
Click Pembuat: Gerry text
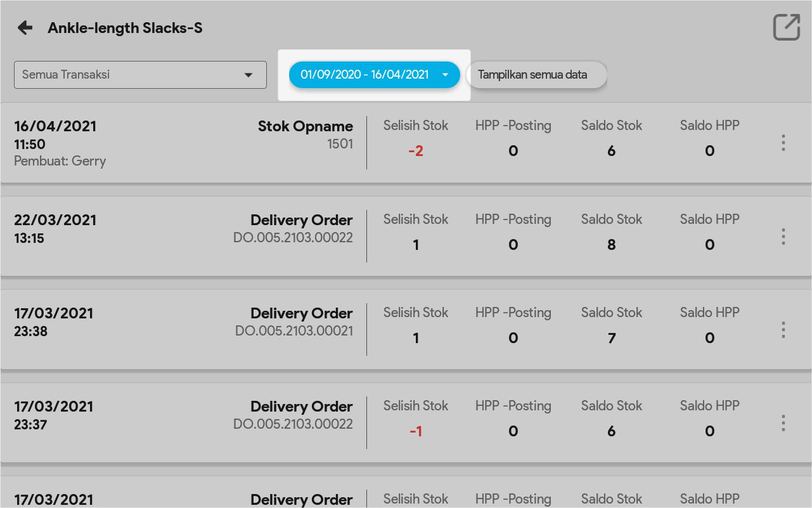60,161
